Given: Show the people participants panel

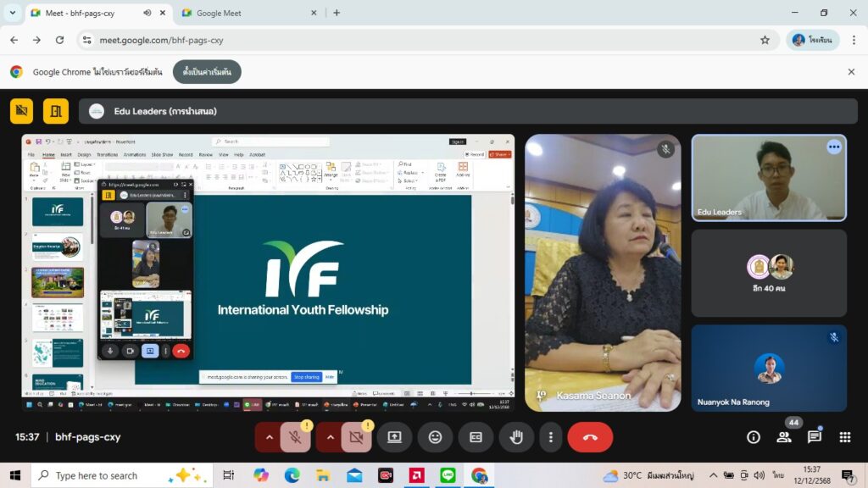Looking at the screenshot, I should (784, 437).
